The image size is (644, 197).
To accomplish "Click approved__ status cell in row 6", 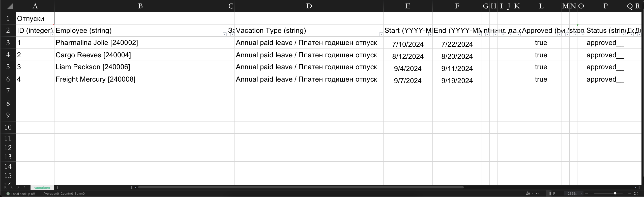I will pos(605,79).
